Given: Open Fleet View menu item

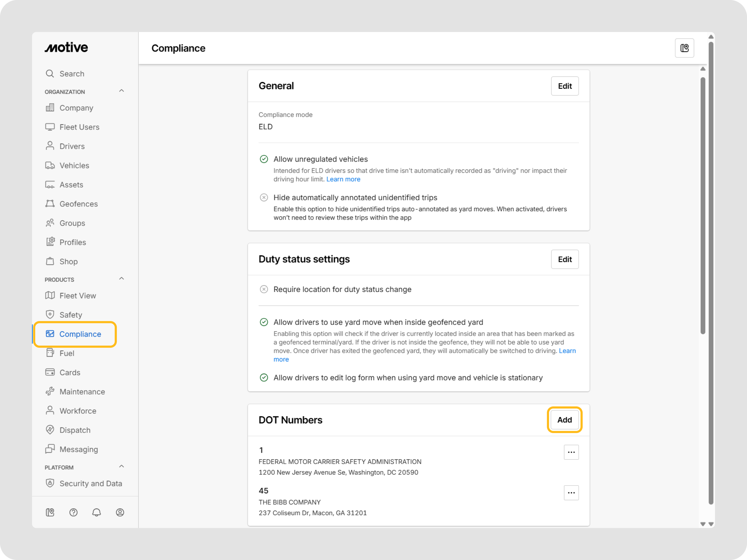Looking at the screenshot, I should 78,296.
